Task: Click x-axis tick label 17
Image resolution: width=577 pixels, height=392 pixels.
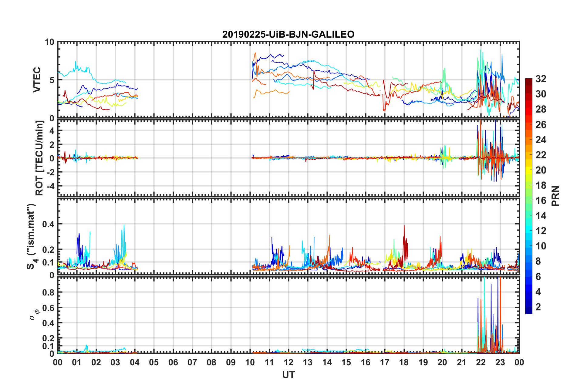Action: (x=385, y=362)
